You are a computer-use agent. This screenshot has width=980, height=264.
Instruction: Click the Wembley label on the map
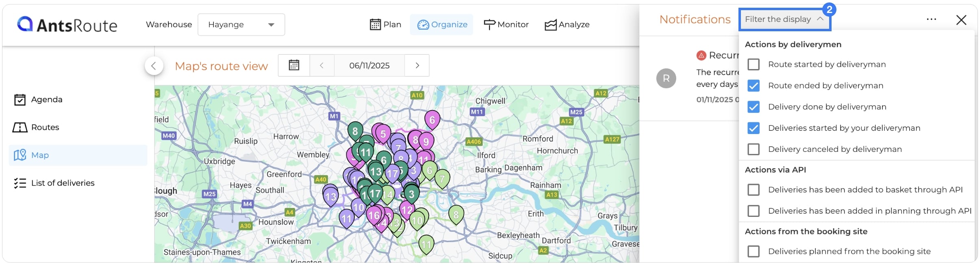pyautogui.click(x=313, y=155)
